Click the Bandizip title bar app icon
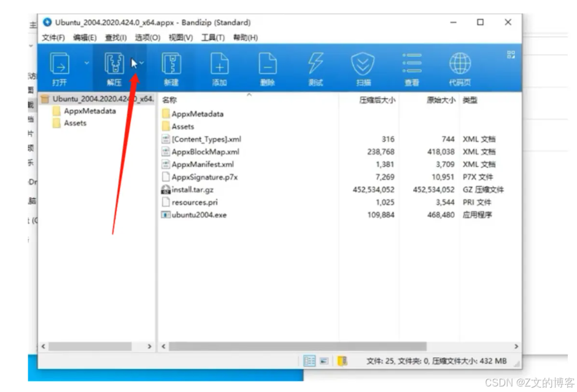 tap(47, 23)
